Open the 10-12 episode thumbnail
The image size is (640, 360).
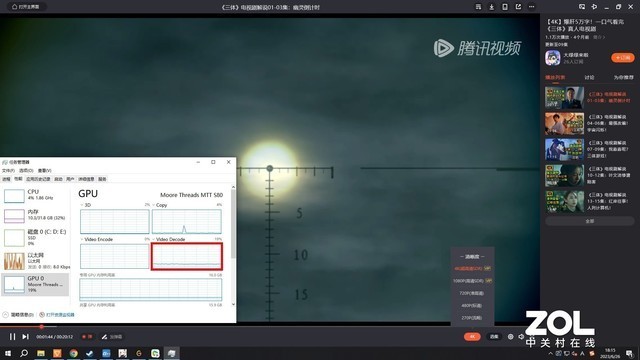pos(564,176)
